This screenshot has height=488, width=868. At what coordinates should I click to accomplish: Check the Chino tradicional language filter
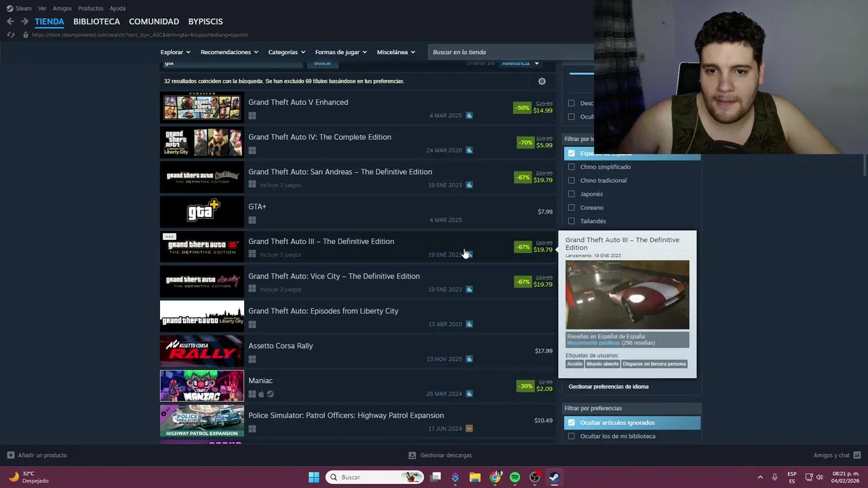coord(571,180)
